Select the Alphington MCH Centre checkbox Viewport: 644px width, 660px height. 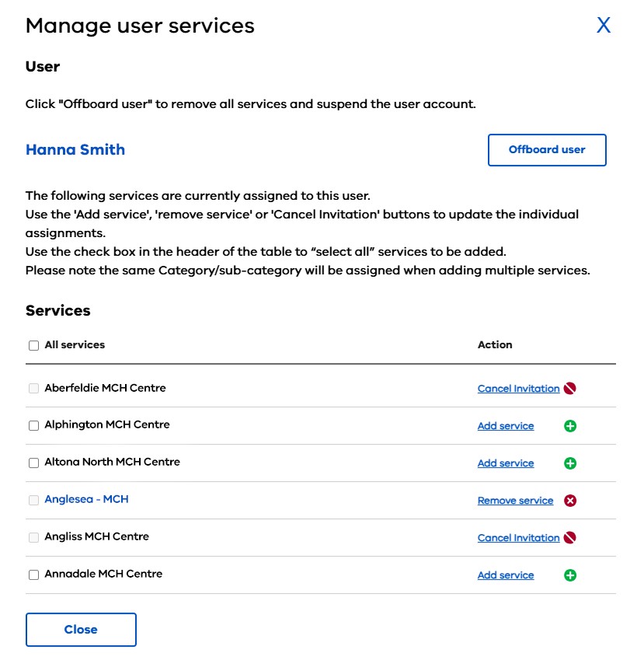tap(33, 424)
